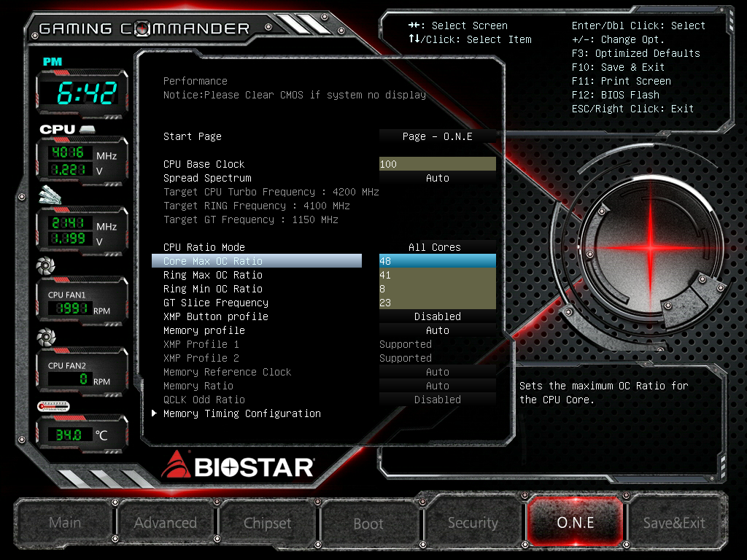747x560 pixels.
Task: Select the XMP Button profile label
Action: 216,316
